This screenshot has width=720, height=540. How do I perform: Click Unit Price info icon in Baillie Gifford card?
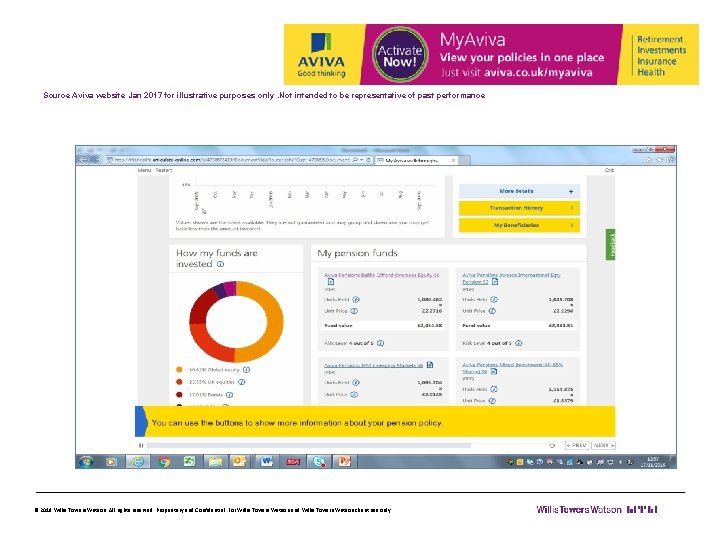pos(354,311)
